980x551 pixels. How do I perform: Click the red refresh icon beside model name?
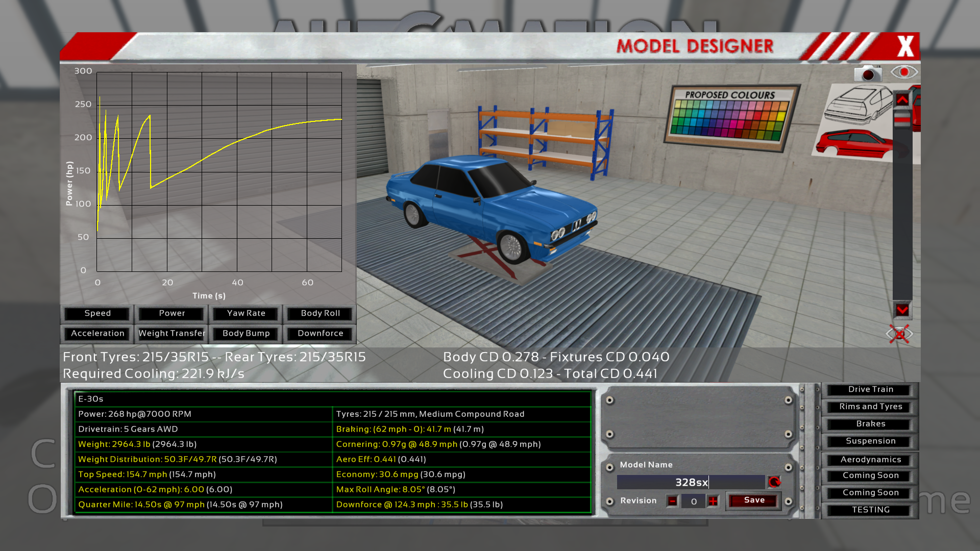[x=774, y=482]
